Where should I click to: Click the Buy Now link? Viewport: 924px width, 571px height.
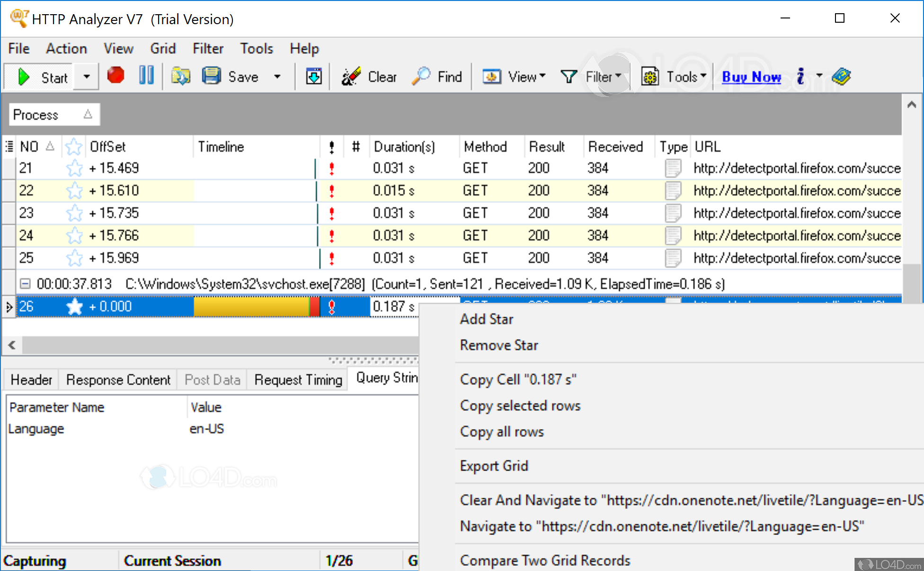tap(751, 76)
